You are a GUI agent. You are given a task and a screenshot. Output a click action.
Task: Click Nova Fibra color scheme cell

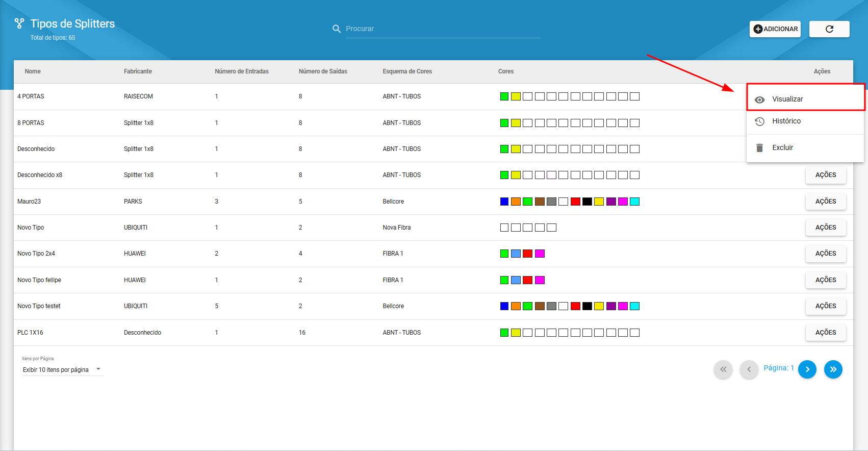click(x=397, y=228)
